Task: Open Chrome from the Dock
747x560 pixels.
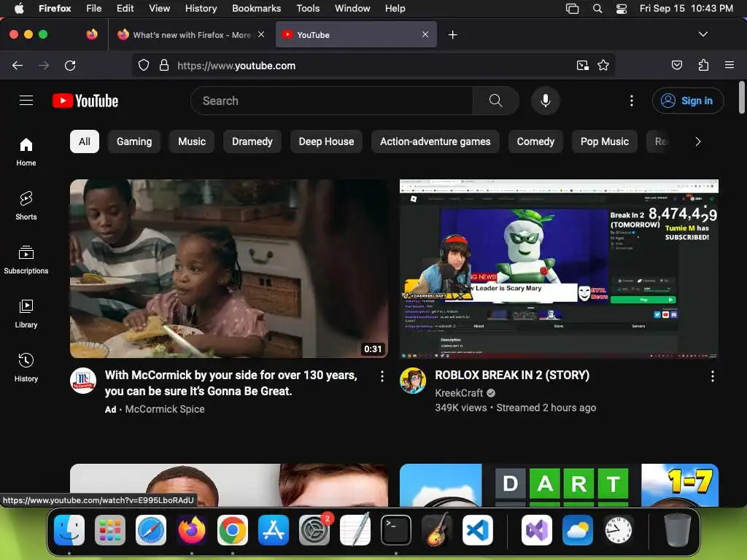Action: [233, 530]
